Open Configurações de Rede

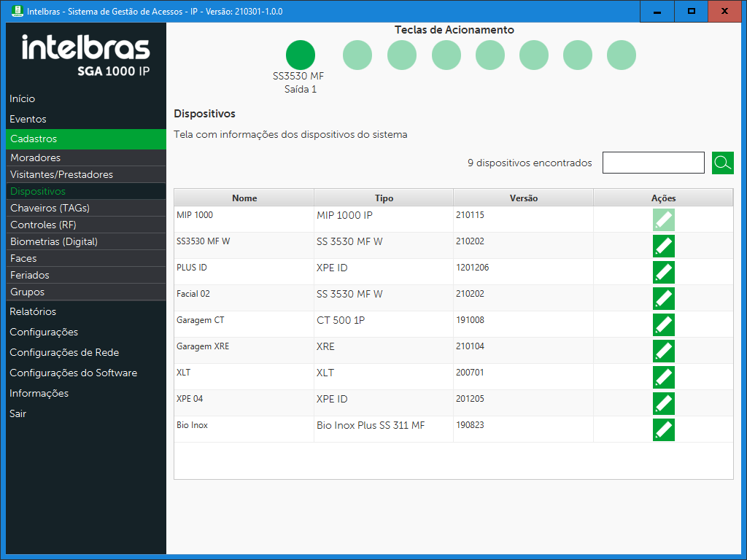(64, 352)
